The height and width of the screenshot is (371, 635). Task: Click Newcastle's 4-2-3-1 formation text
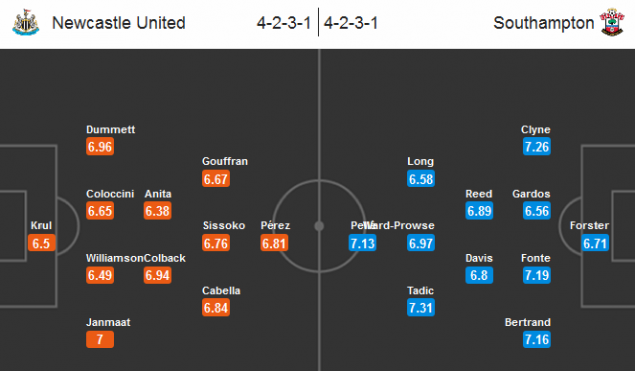point(284,23)
